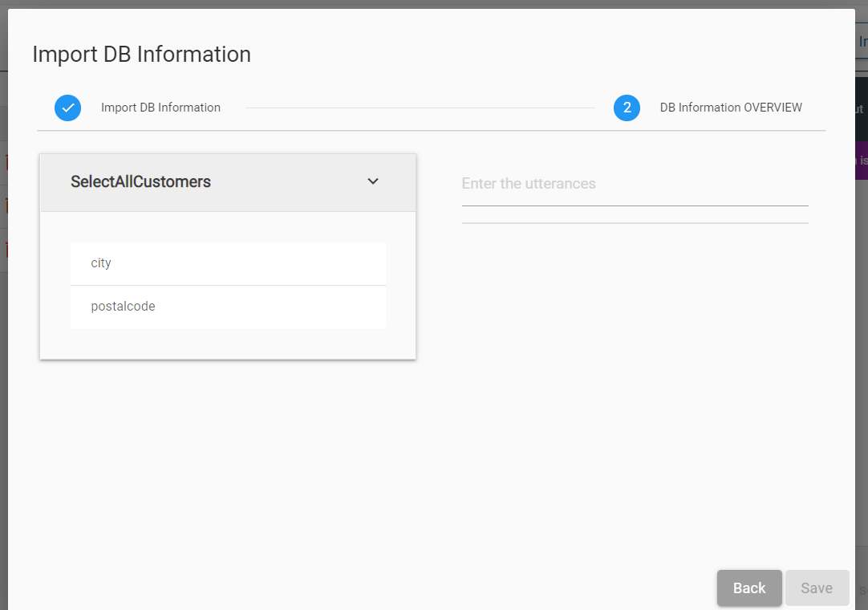Select the postalcode field row
Viewport: 868px width, 610px height.
(228, 307)
